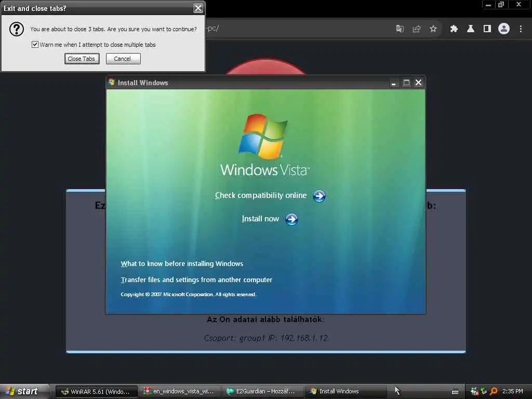Click the red-badged system tray icon

click(474, 391)
